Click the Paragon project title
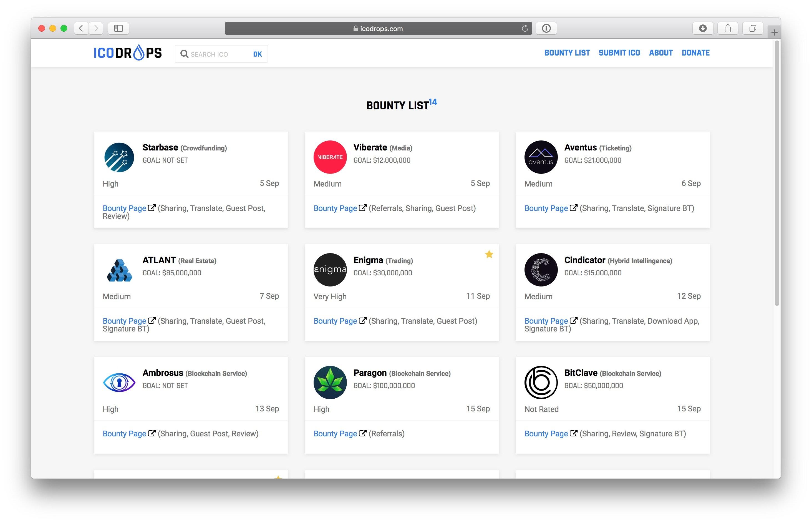The image size is (812, 523). 370,373
